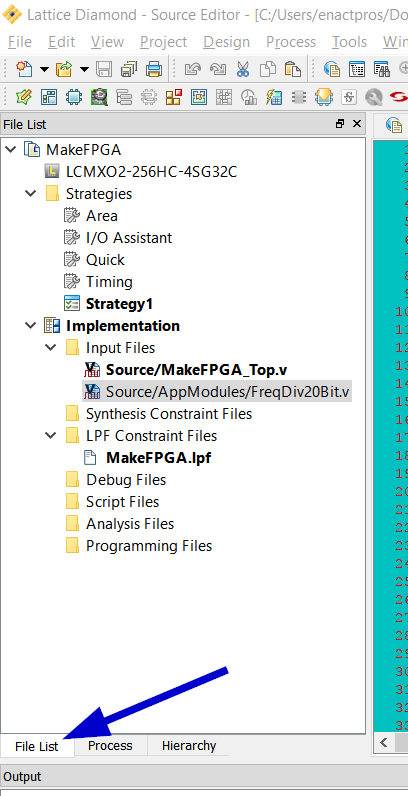
Task: Open the Process menu
Action: [291, 42]
